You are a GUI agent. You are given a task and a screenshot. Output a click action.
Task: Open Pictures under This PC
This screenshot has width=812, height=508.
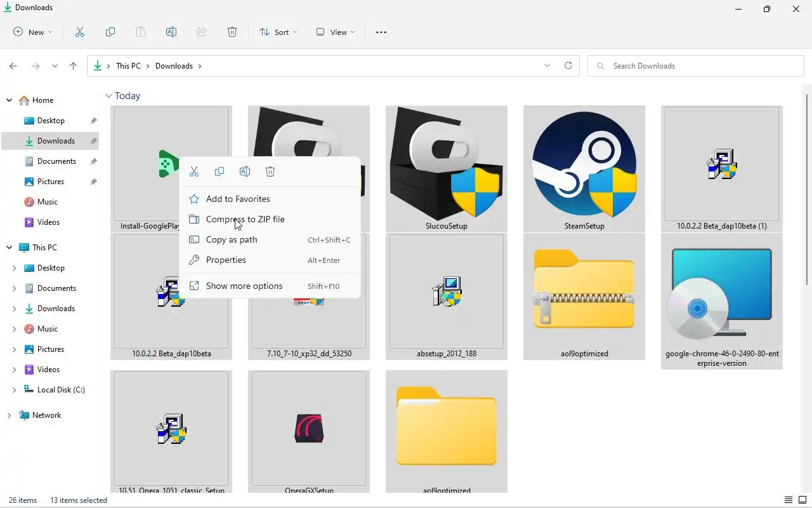(x=50, y=349)
